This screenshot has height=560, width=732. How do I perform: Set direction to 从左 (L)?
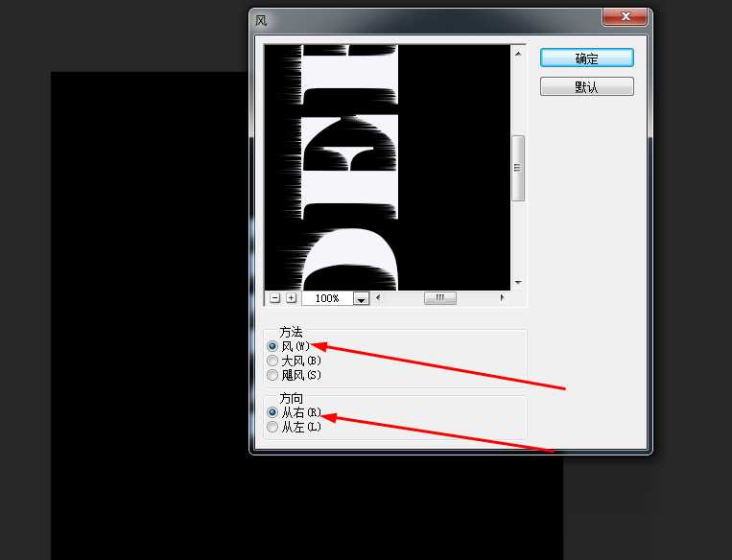273,427
